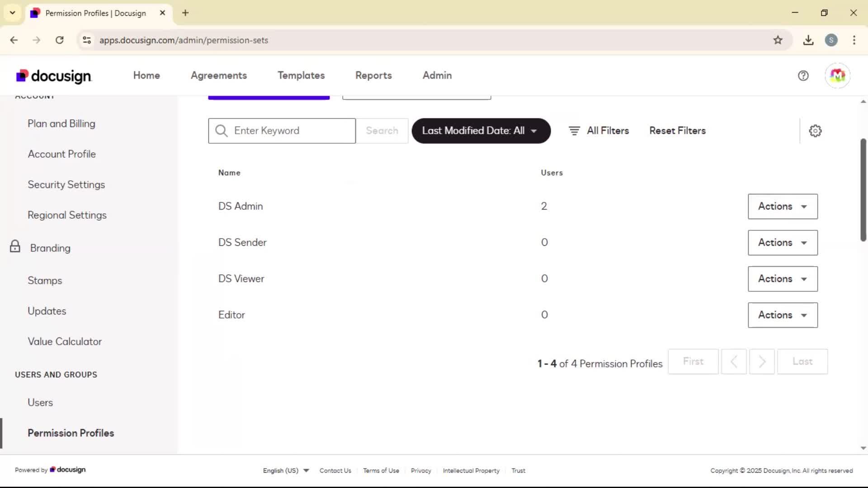Screen dimensions: 868x488
Task: Open the Admin menu
Action: (437, 75)
